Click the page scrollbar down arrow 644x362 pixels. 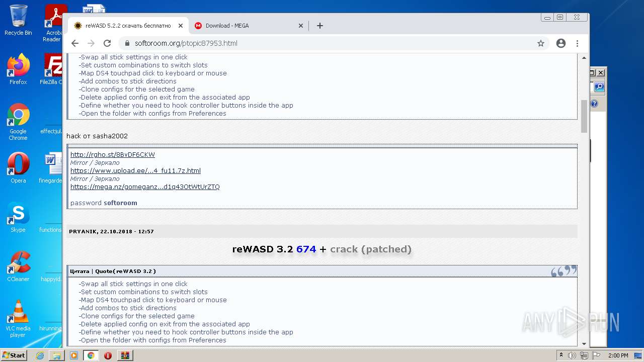tap(584, 343)
